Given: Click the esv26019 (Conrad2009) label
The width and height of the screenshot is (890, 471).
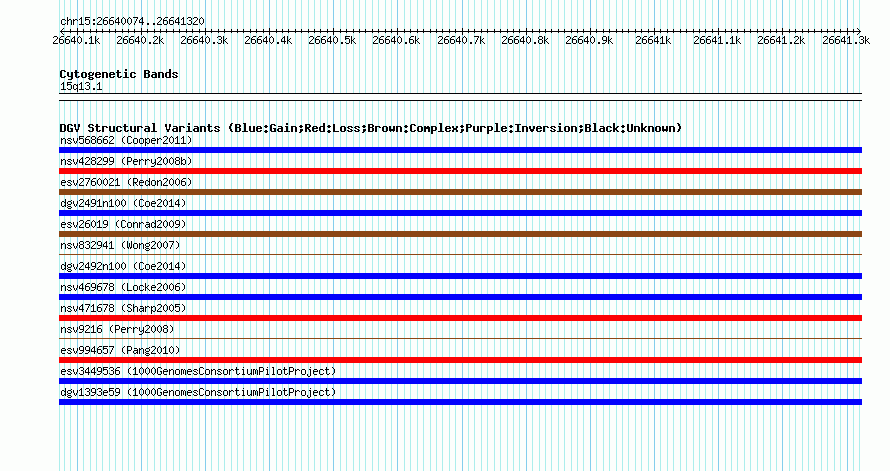Looking at the screenshot, I should [x=123, y=224].
